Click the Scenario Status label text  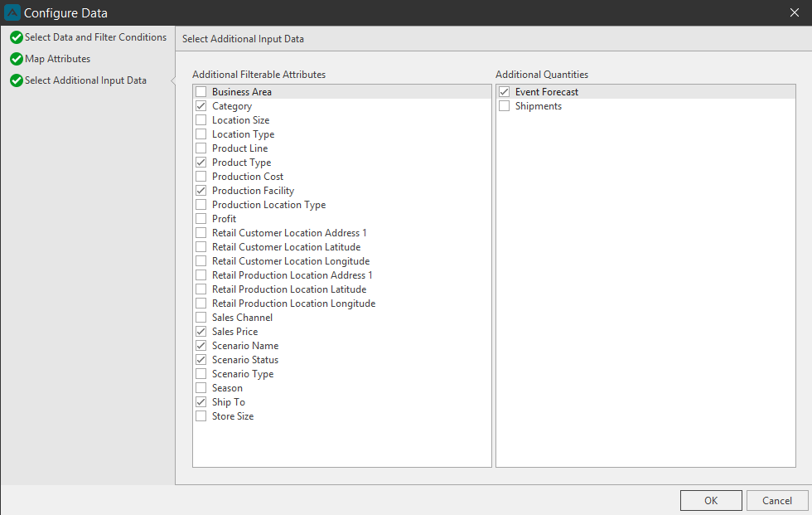coord(245,360)
